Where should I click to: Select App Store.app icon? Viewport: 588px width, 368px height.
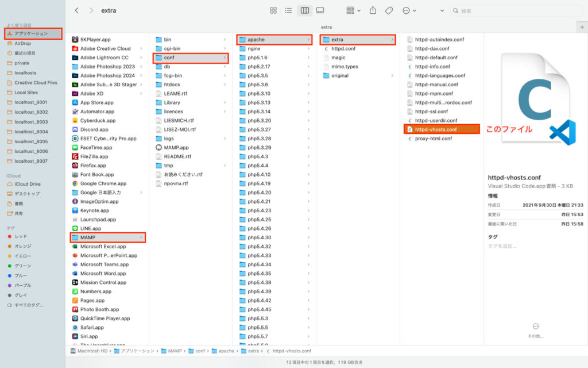pyautogui.click(x=75, y=102)
